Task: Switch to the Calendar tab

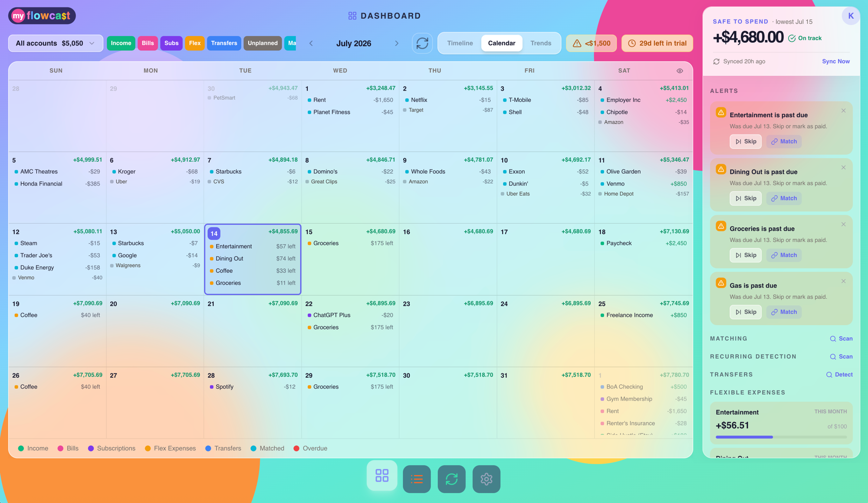Action: point(502,43)
